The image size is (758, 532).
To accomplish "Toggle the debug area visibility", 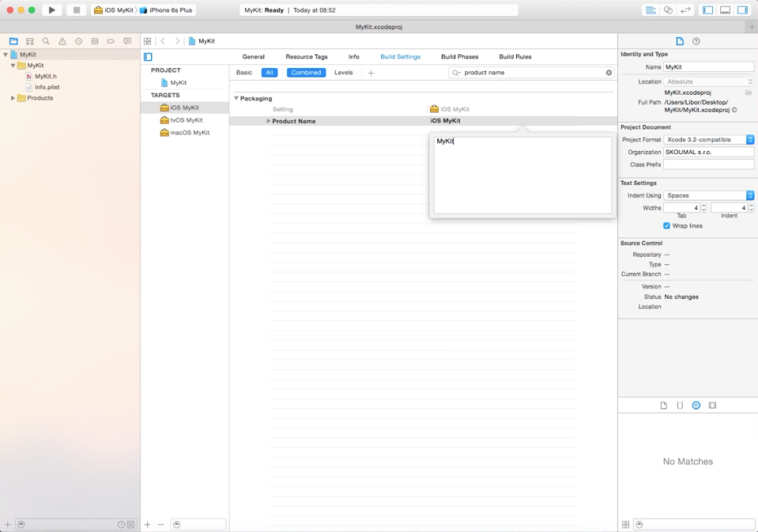I will click(x=725, y=10).
